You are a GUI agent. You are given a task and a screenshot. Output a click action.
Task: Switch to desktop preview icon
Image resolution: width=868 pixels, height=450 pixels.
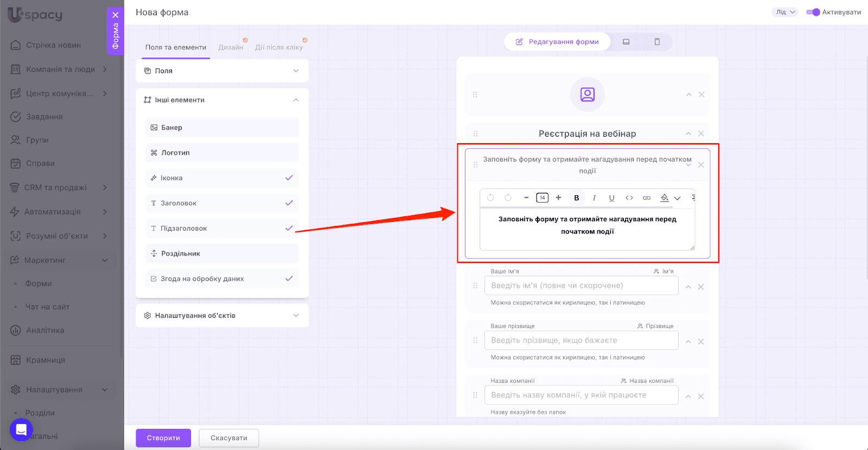tap(626, 42)
